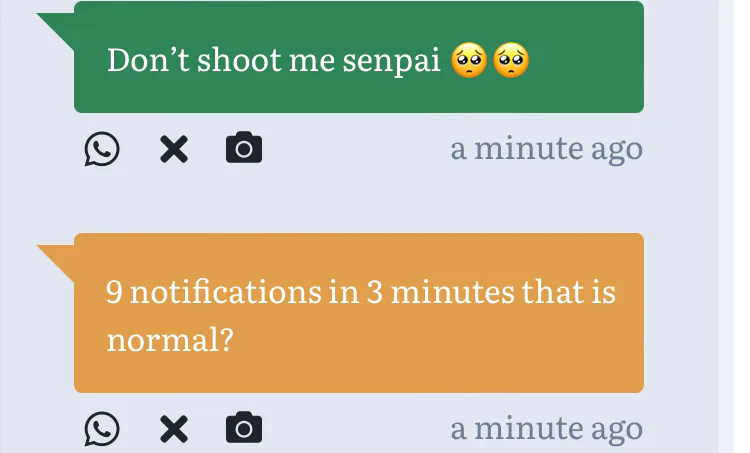The height and width of the screenshot is (453, 750).
Task: Click the word "normal?" in the orange message
Action: click(170, 341)
